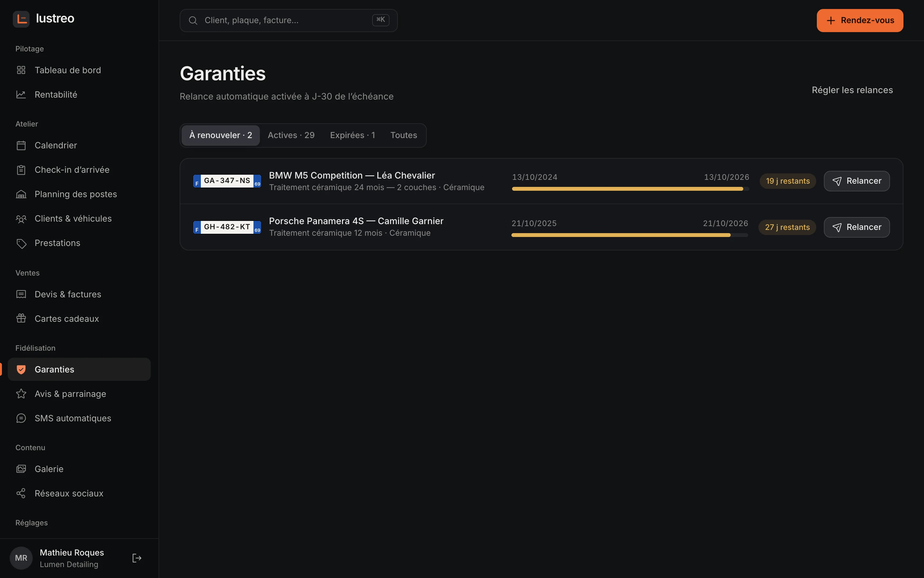Image resolution: width=924 pixels, height=578 pixels.
Task: Switch to Expirées · 1 tab
Action: point(352,135)
